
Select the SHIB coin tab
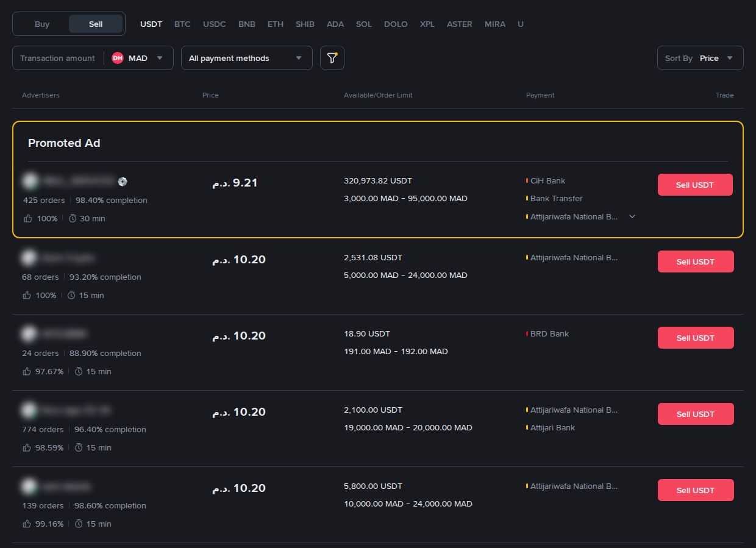305,24
